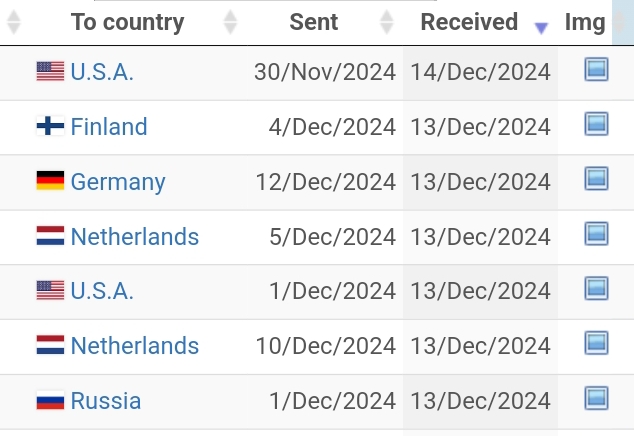Open U.S.A. link received 14/Dec/2024
The height and width of the screenshot is (436, 634).
[x=102, y=72]
